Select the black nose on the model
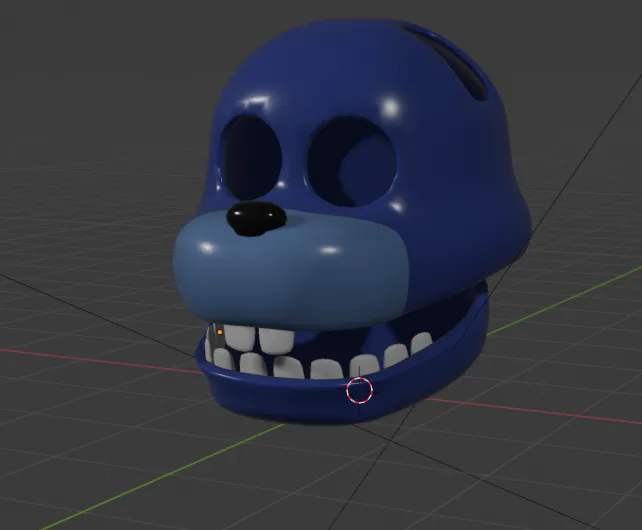642x530 pixels. coord(257,219)
